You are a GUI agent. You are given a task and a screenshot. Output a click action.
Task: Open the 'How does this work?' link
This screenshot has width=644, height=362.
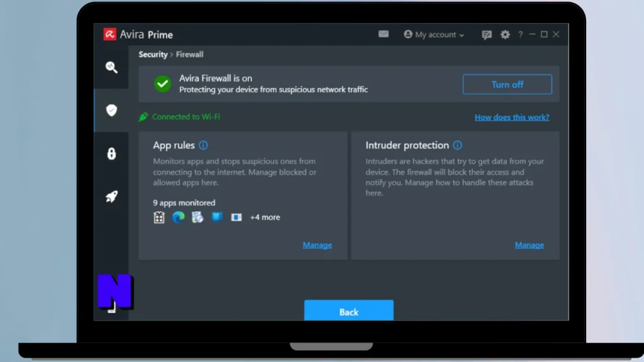tap(512, 117)
